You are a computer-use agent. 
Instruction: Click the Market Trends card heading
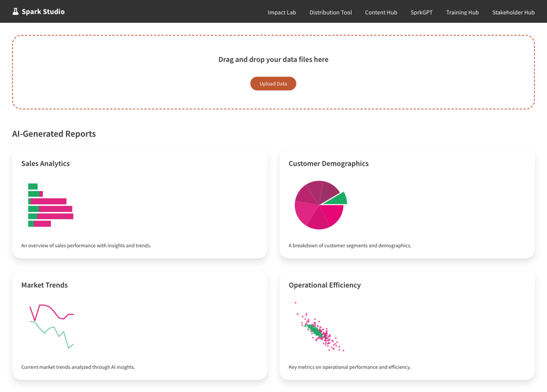(45, 285)
